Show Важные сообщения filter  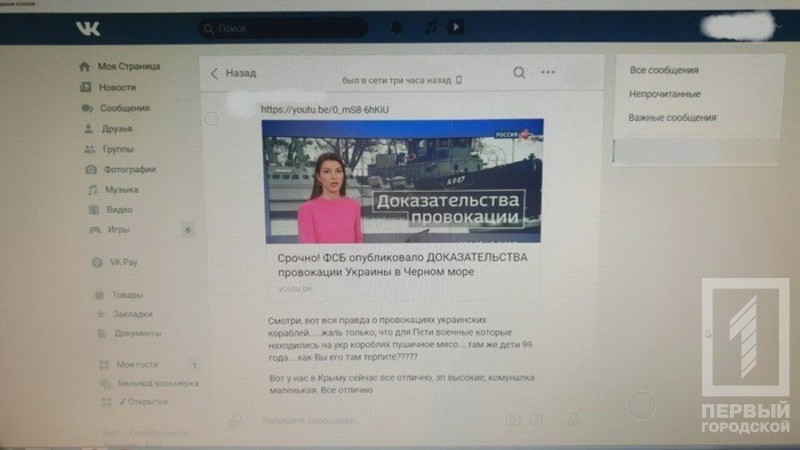[672, 118]
